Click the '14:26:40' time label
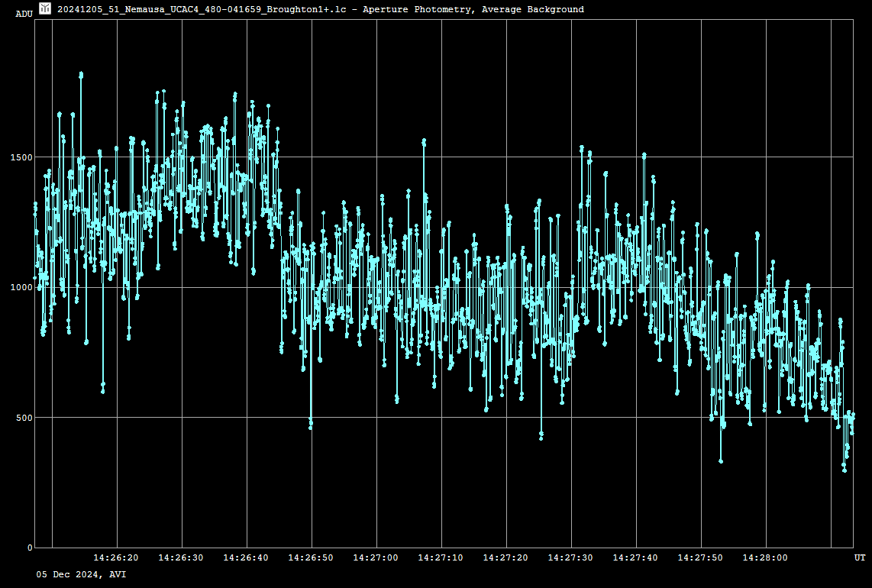 [246, 557]
